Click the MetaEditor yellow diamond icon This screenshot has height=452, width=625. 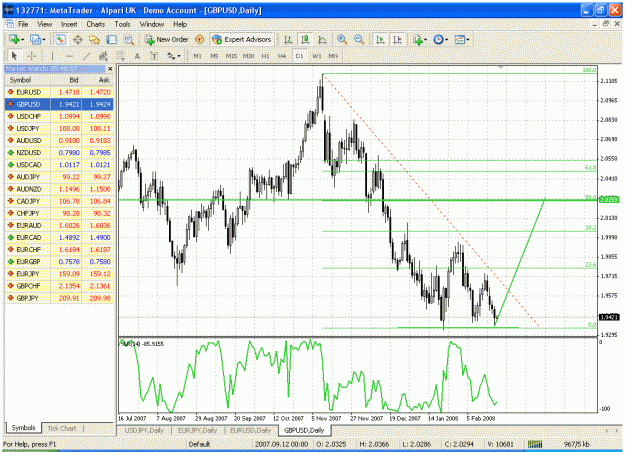coord(199,39)
